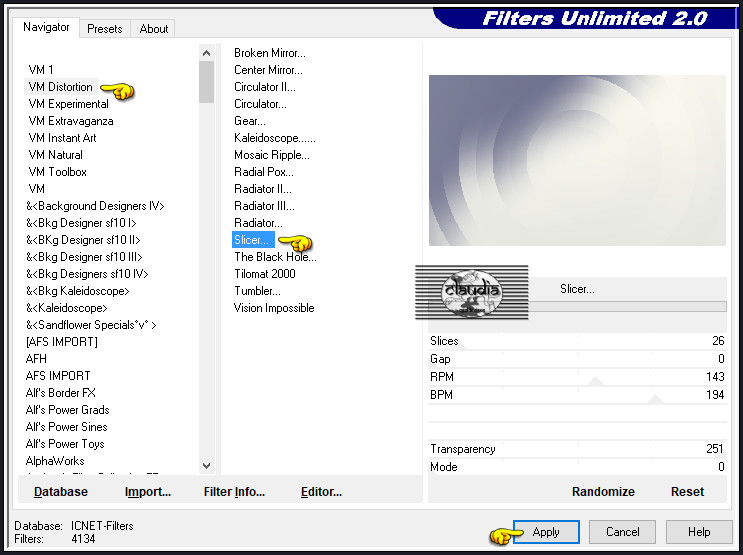Select Alf's Power Grads category
Viewport: 743px width, 555px height.
67,410
